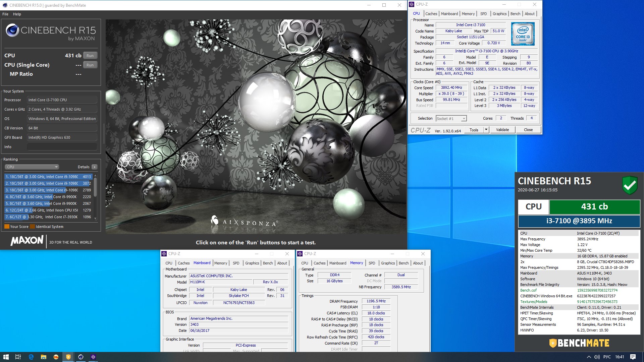Image resolution: width=644 pixels, height=362 pixels.
Task: Click the MAXON logo in Cinebench
Action: (x=27, y=241)
